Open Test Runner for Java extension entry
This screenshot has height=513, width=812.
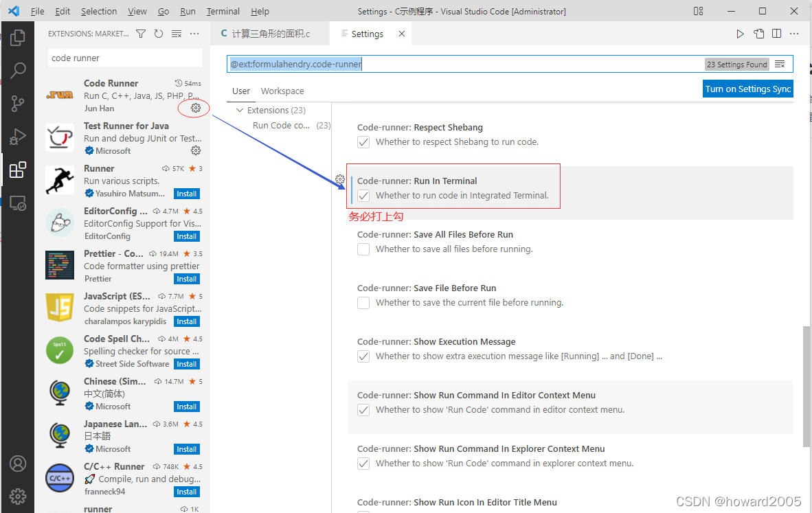pos(122,138)
